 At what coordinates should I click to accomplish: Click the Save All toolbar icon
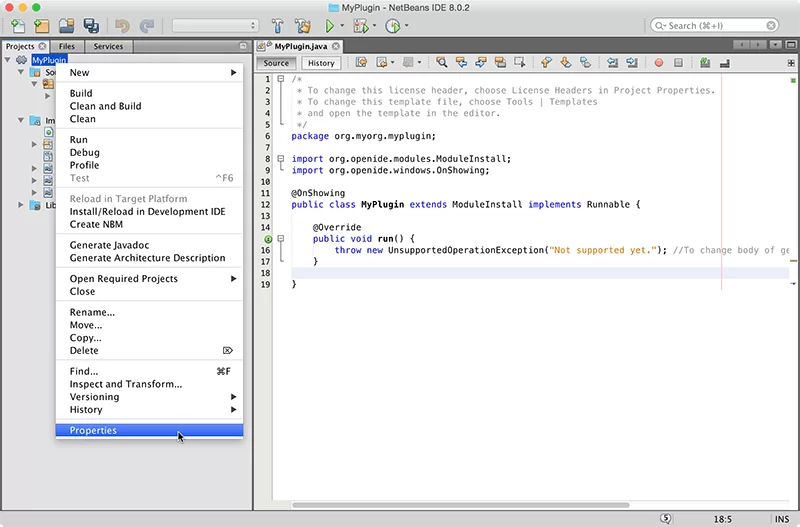pos(91,26)
